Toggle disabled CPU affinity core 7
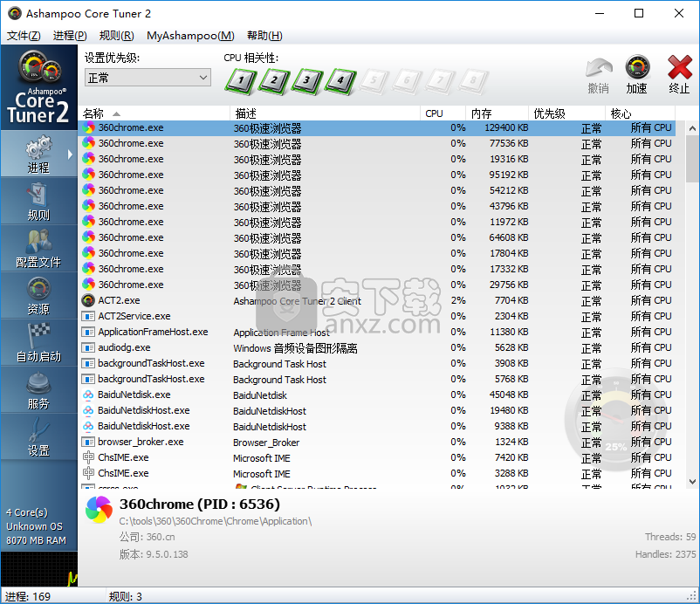Screen dimensions: 700x604 click(440, 81)
